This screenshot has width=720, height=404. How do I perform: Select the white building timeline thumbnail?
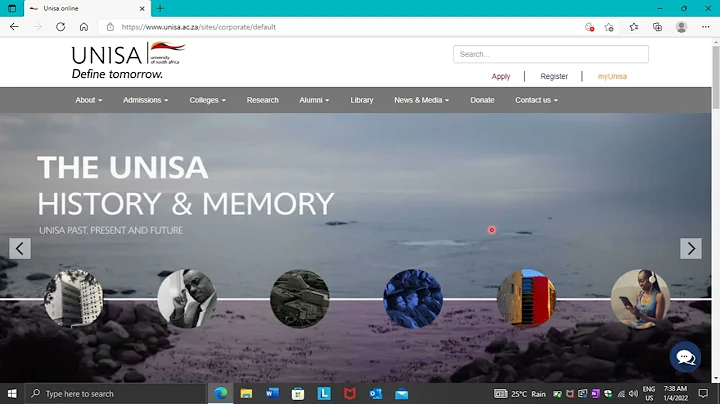click(x=73, y=299)
